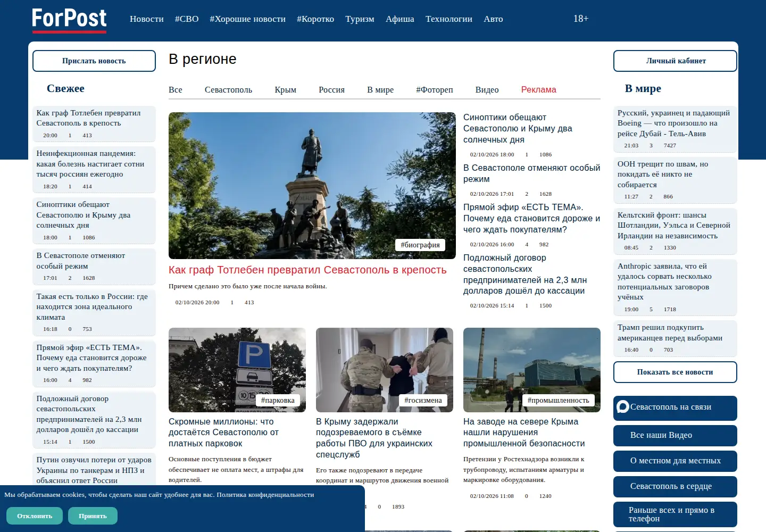
Task: Open Свежее item Неинфекционная пандемия
Action: click(90, 164)
